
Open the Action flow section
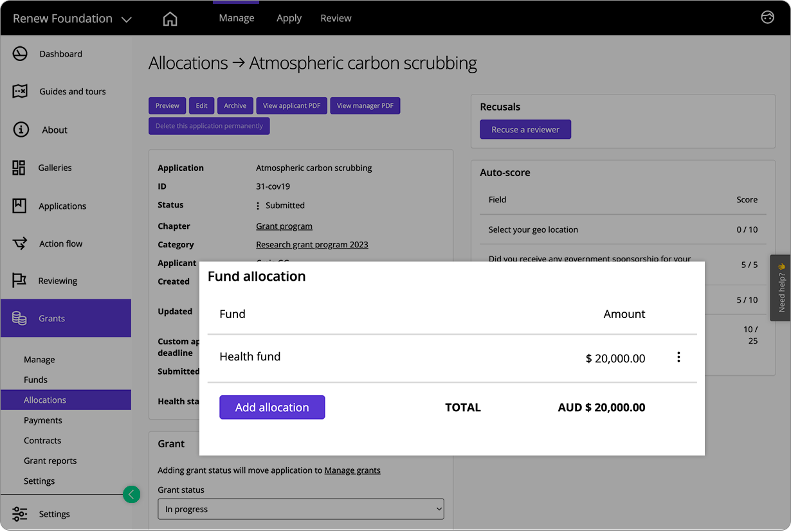tap(60, 244)
